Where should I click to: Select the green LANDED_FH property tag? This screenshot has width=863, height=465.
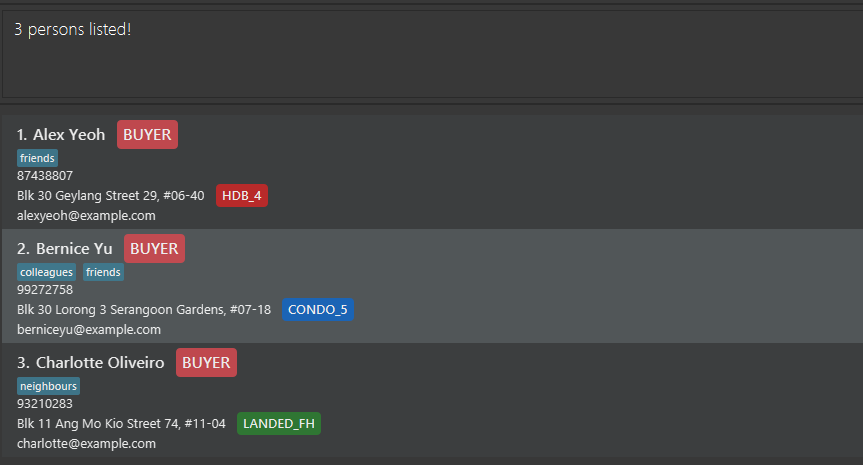point(279,423)
